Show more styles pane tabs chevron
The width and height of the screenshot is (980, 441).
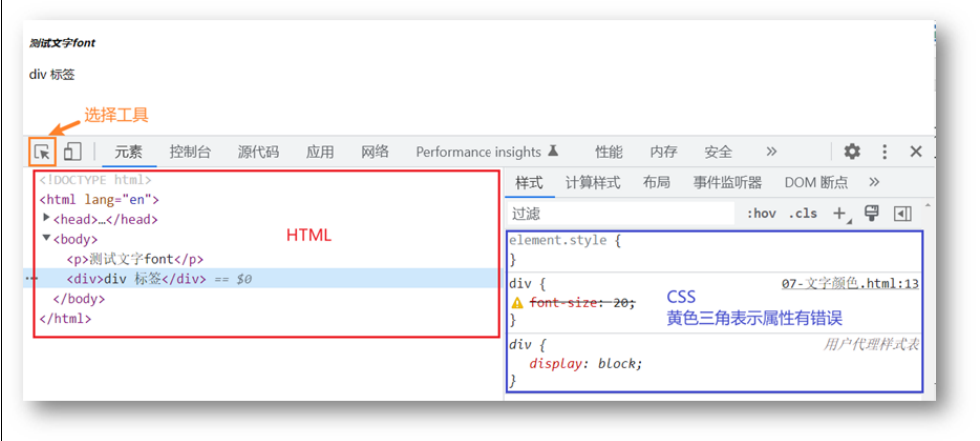click(x=874, y=182)
